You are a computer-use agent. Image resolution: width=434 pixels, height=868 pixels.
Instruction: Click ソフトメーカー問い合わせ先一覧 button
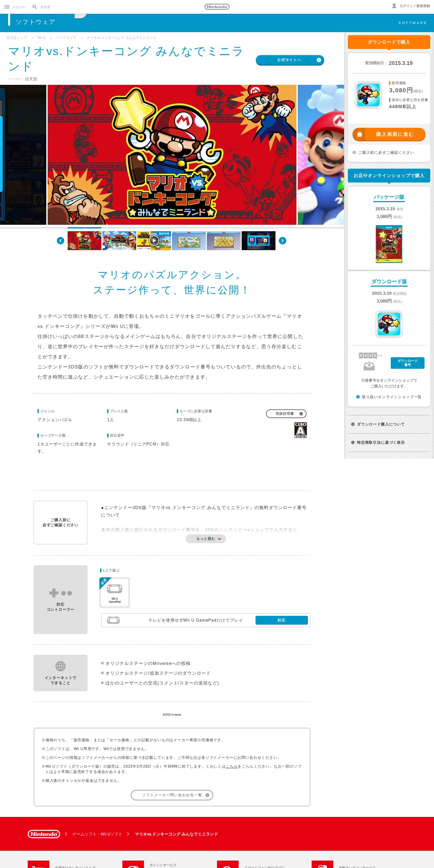tap(172, 795)
